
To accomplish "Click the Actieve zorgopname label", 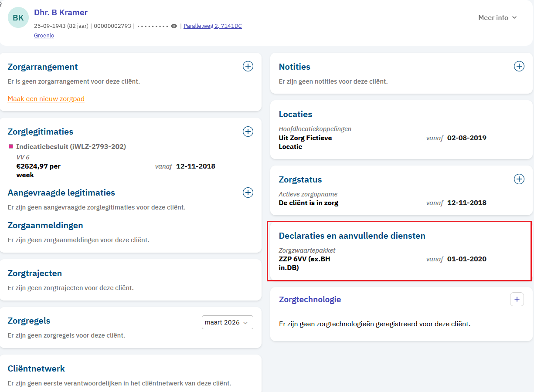I will (x=308, y=194).
